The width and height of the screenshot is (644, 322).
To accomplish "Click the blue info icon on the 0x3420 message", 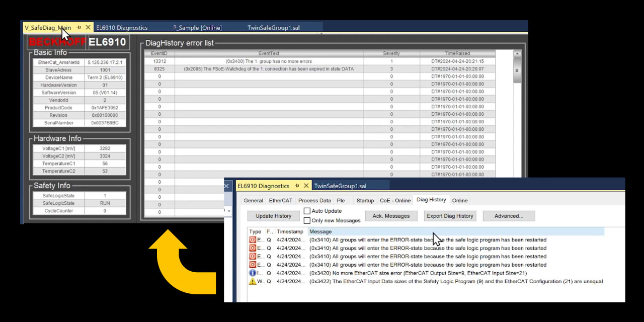I will [253, 273].
